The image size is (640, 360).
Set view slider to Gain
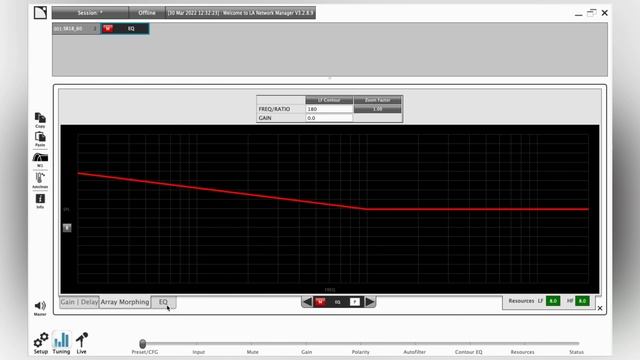tap(307, 352)
